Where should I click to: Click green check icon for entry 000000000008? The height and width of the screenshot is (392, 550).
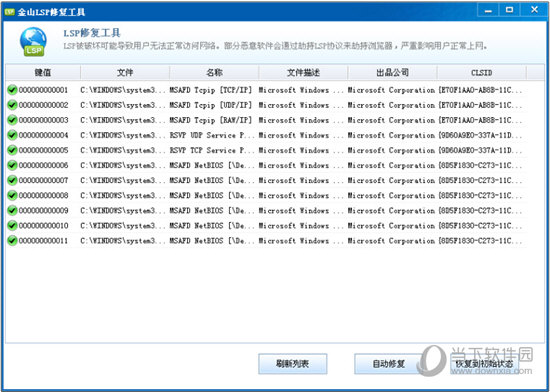tap(12, 196)
